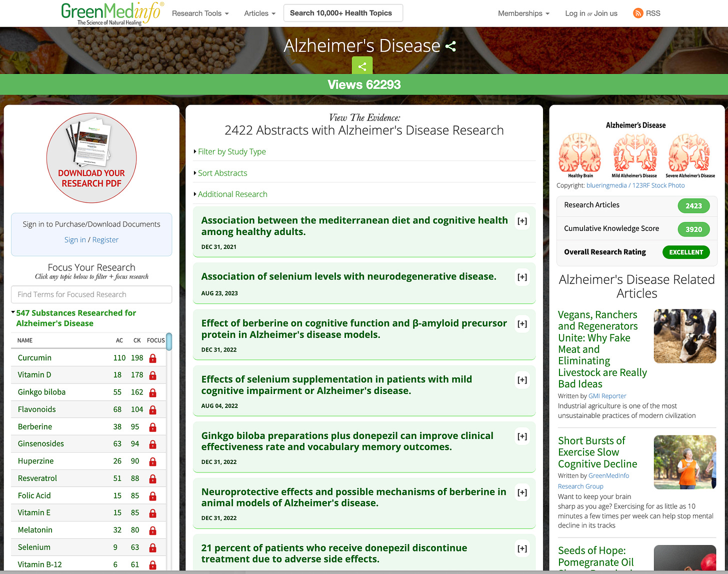The width and height of the screenshot is (728, 574).
Task: Click GreenMedInfo Research Group author link
Action: (593, 481)
